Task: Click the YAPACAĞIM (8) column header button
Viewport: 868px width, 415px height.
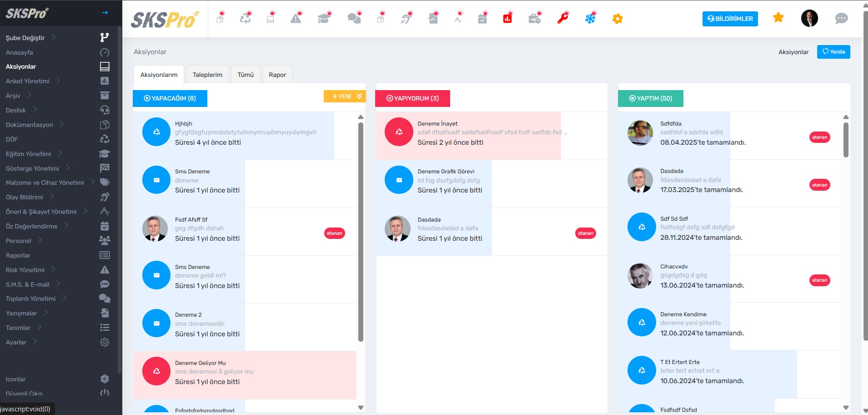Action: coord(170,98)
